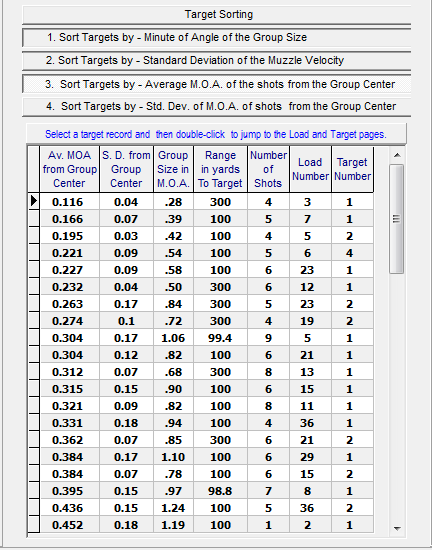This screenshot has height=550, width=432.
Task: Click the 'Target Number' column header
Action: [x=352, y=169]
